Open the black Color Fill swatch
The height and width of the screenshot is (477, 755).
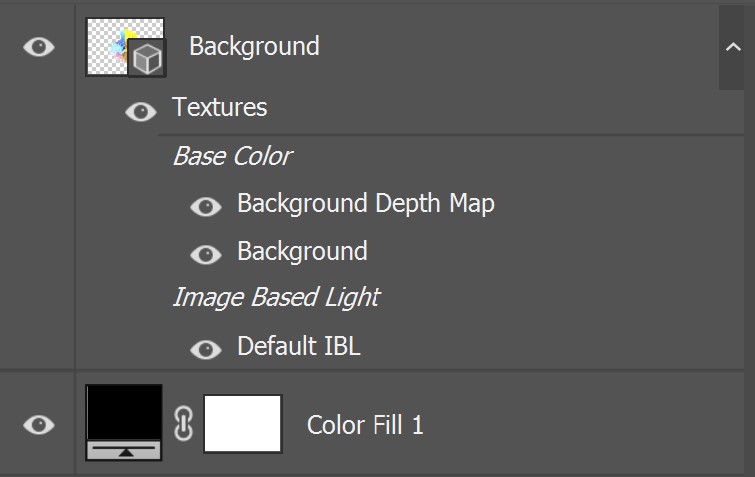[x=124, y=412]
